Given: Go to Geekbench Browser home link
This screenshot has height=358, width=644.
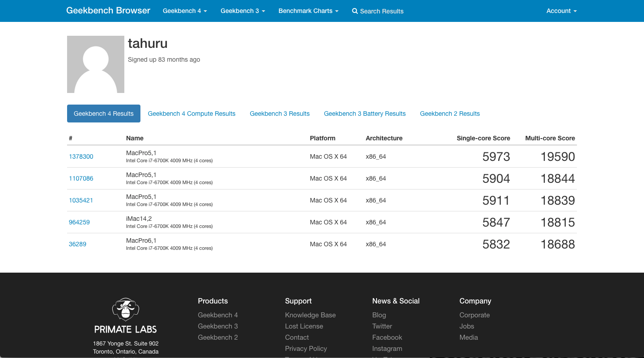Looking at the screenshot, I should 108,10.
